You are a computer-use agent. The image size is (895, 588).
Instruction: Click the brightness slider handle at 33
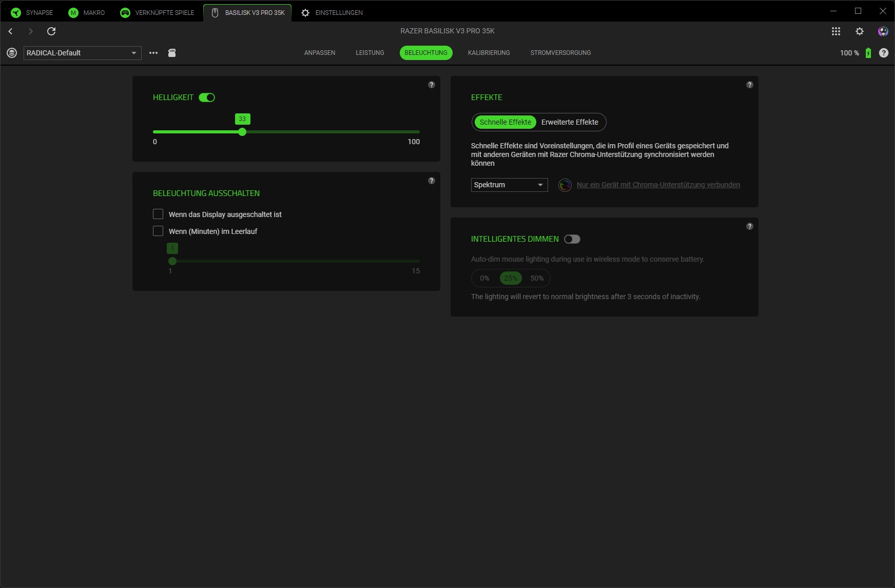[x=242, y=132]
